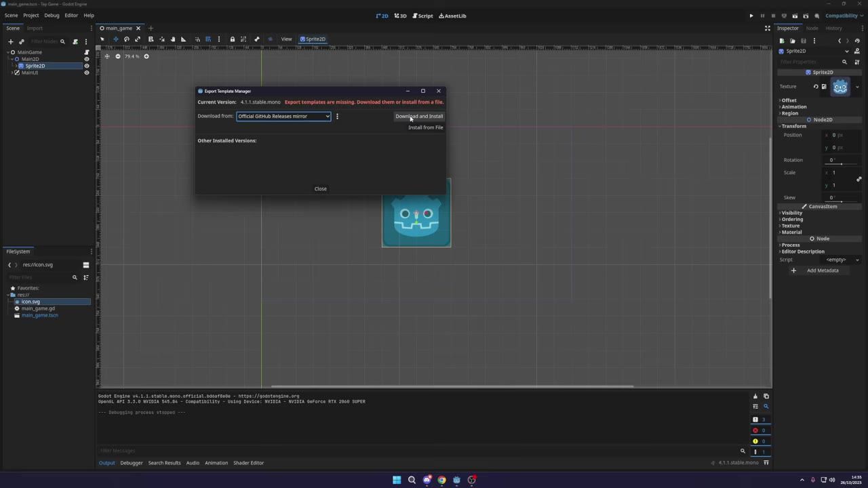Center the view icon in viewport
868x488 pixels.
click(106, 56)
